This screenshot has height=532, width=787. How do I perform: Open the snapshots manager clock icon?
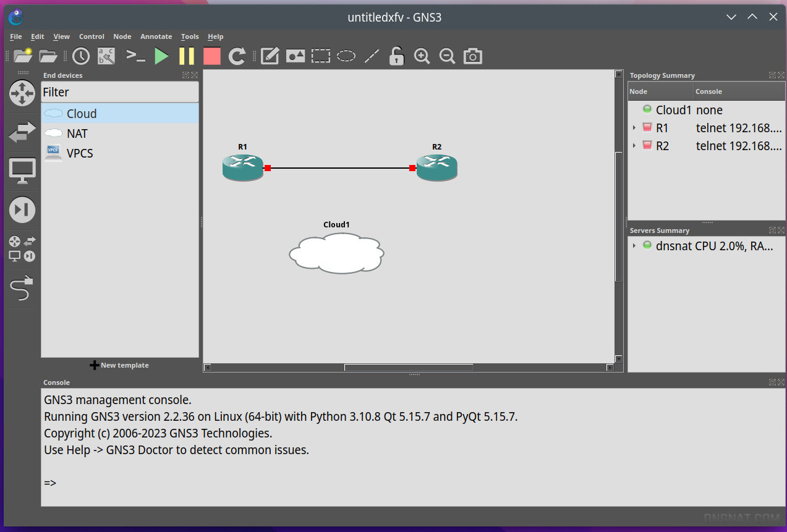click(x=81, y=56)
